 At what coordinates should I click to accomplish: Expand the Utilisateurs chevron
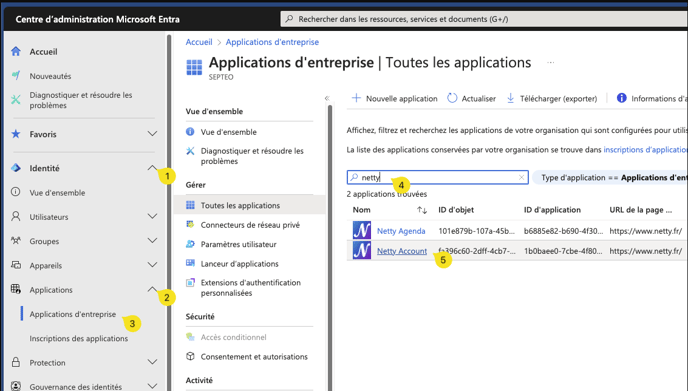click(x=152, y=216)
